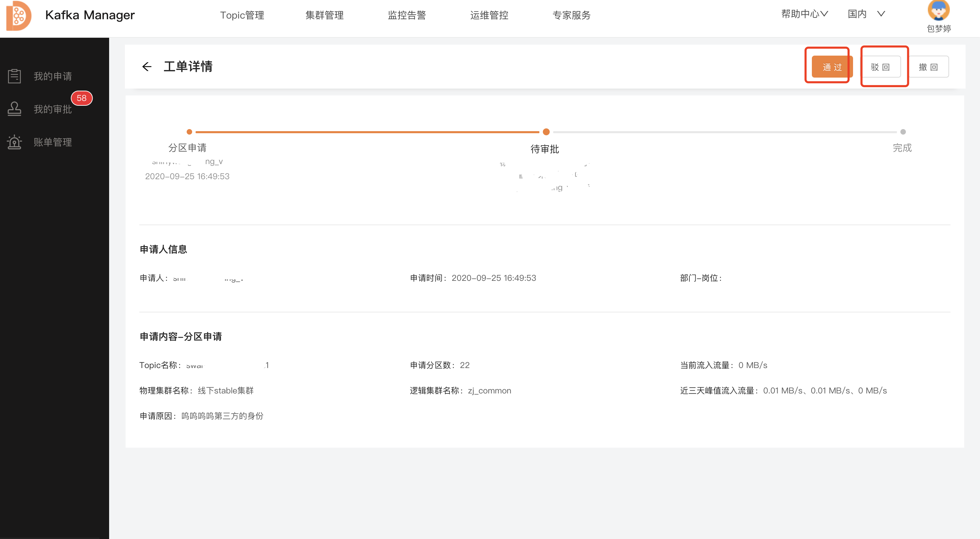The width and height of the screenshot is (980, 539).
Task: Click the back arrow beside 工单详情
Action: (147, 67)
